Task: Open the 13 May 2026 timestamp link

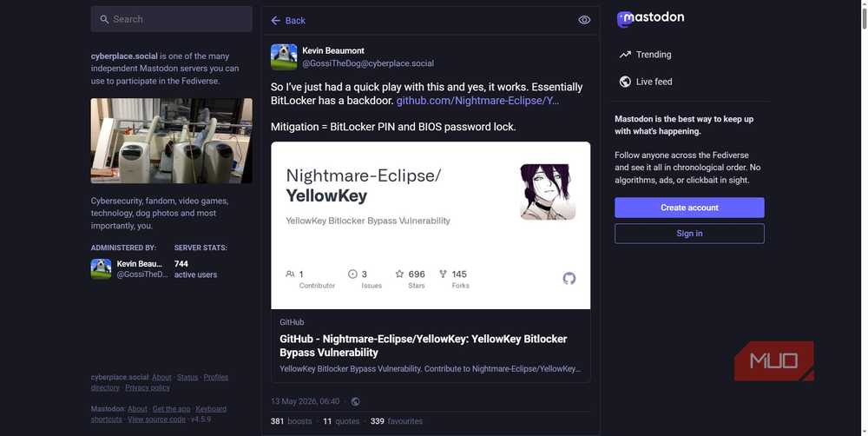Action: [x=305, y=401]
